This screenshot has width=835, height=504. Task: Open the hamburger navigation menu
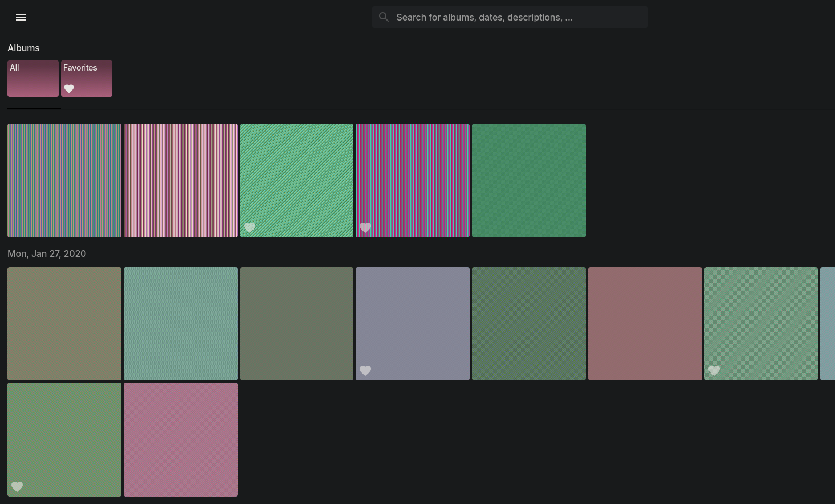[x=21, y=17]
